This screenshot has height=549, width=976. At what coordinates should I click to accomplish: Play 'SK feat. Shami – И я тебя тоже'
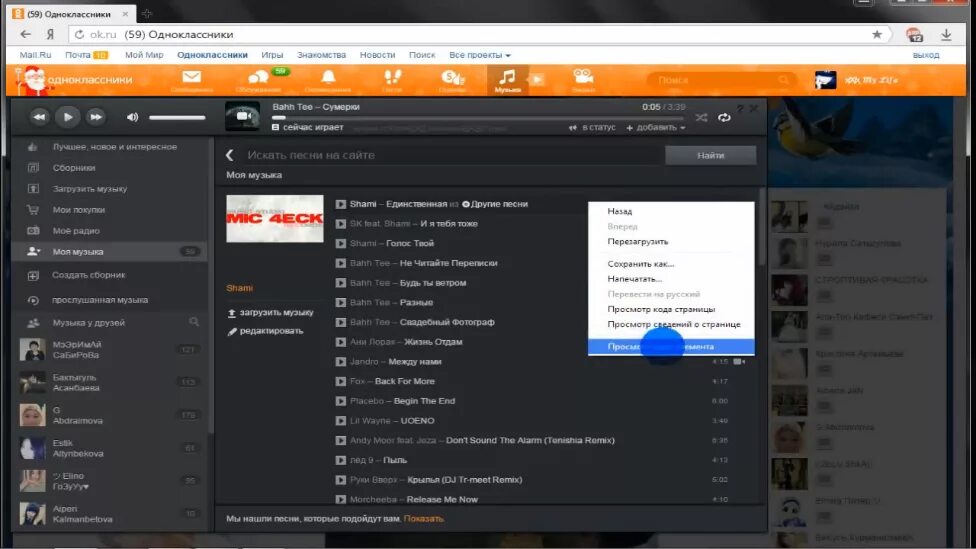click(x=340, y=223)
